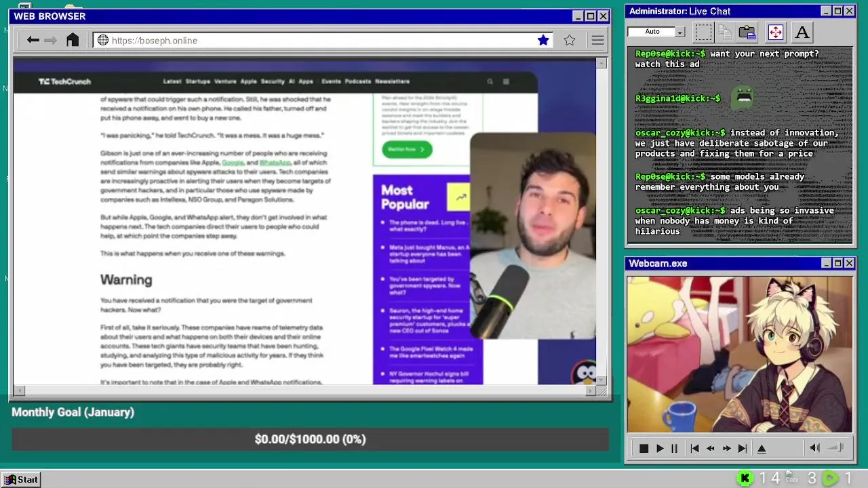868x488 pixels.
Task: Click the green Kick icon in taskbar
Action: point(745,479)
